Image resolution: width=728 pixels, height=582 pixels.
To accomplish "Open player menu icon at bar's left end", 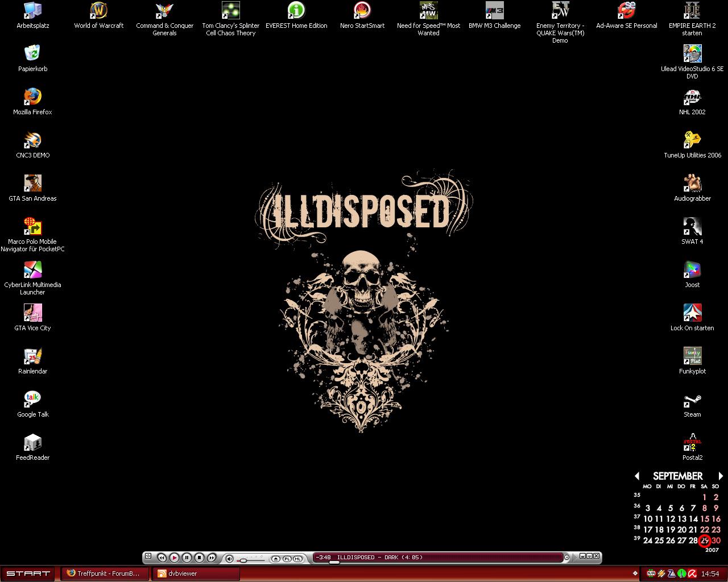I will (148, 556).
